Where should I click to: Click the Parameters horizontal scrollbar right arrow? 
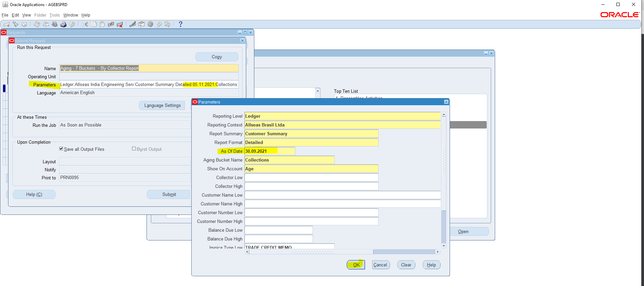click(438, 252)
